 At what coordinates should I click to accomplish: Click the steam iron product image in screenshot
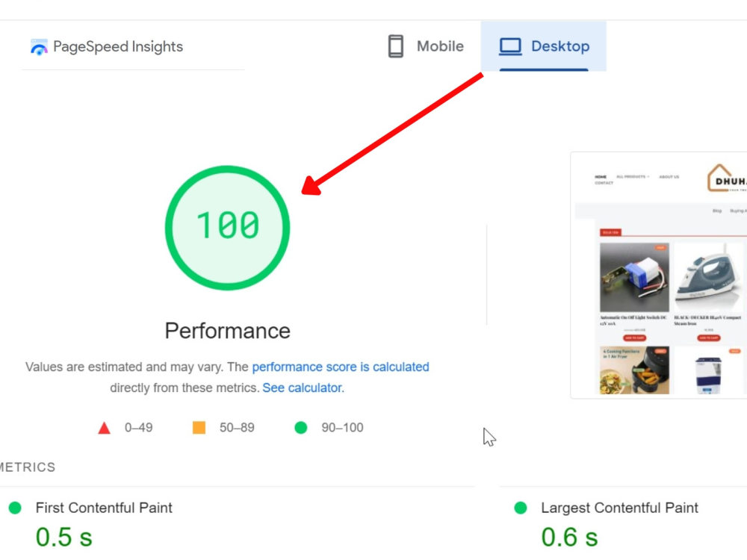(708, 278)
